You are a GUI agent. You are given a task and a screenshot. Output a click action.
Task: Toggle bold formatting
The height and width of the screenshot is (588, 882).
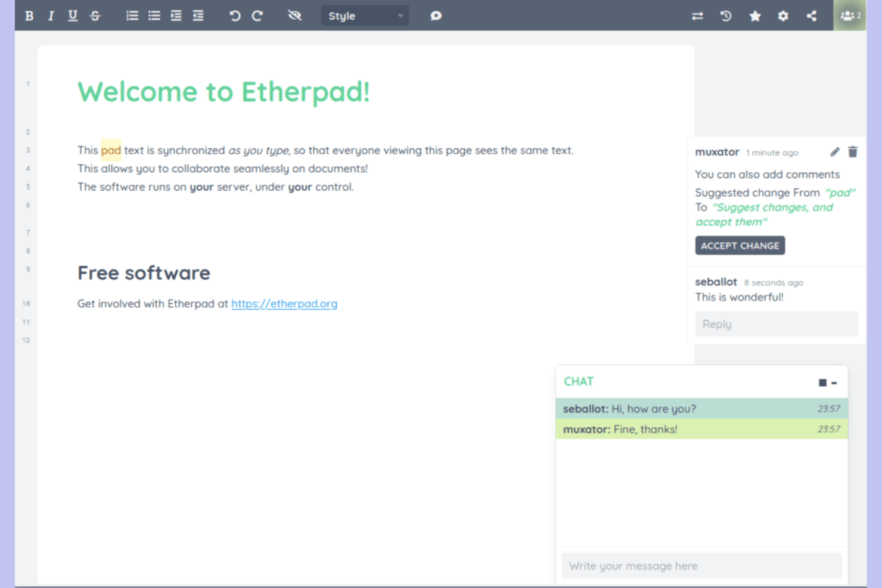pos(29,16)
